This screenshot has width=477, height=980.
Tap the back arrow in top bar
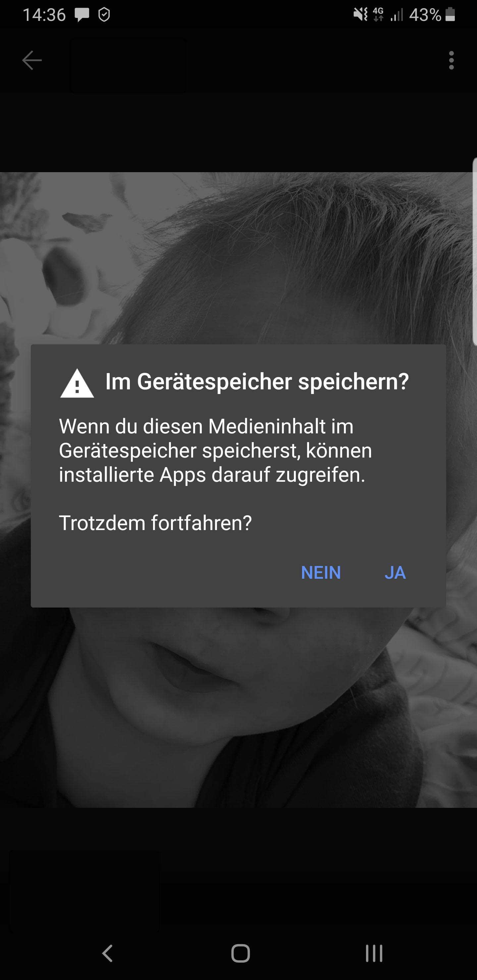[x=32, y=60]
